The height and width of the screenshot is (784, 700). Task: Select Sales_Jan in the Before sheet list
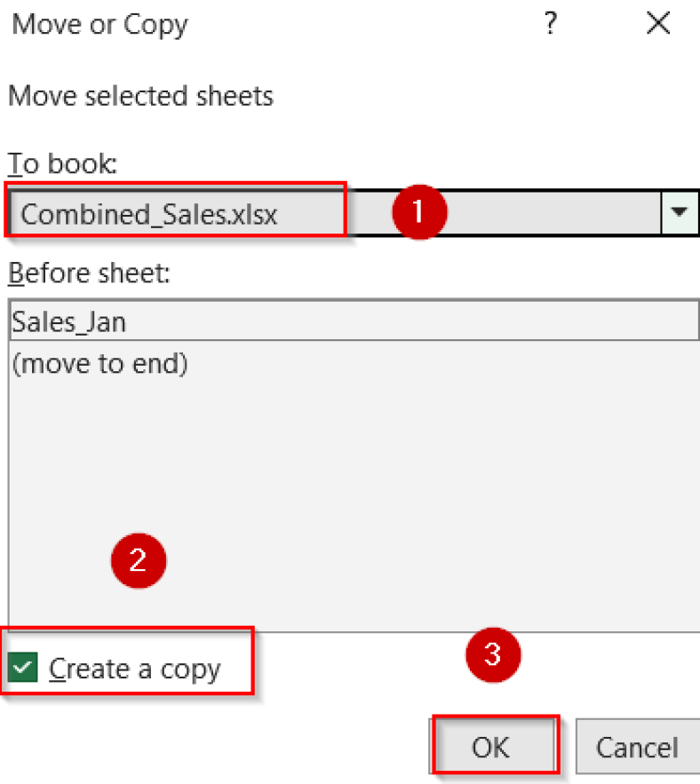click(x=178, y=320)
